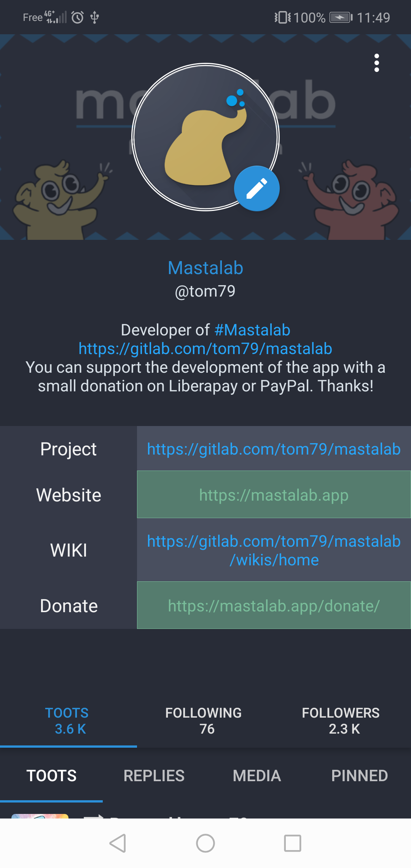
Task: Show the Followers 2.3 K list
Action: pyautogui.click(x=341, y=721)
